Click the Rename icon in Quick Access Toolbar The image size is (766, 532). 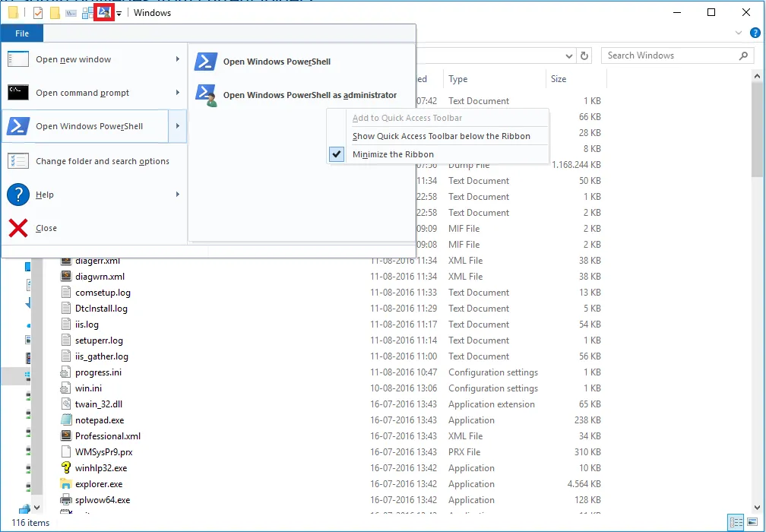pos(71,13)
